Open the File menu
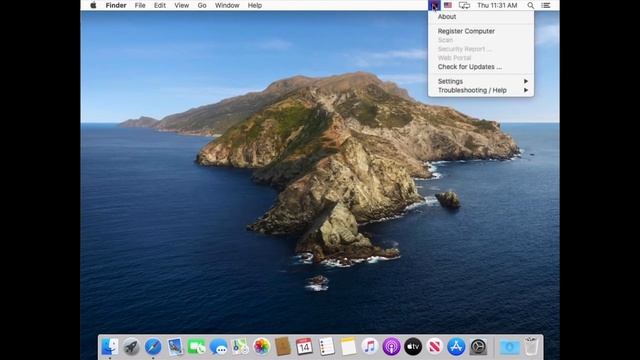 pyautogui.click(x=140, y=5)
